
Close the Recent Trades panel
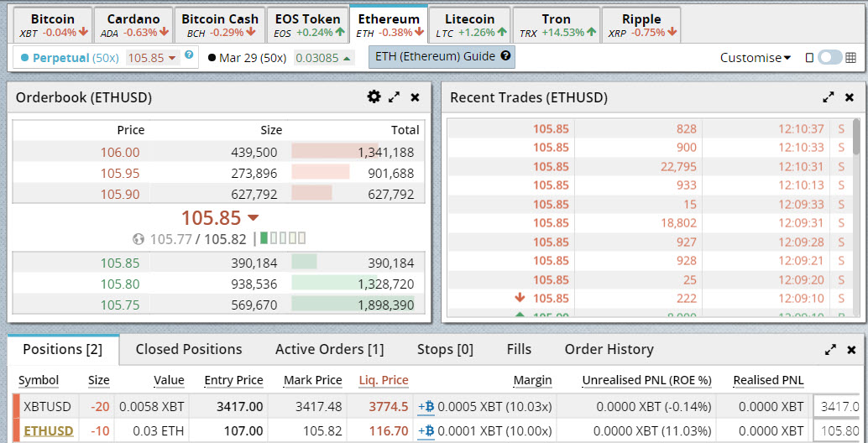click(850, 97)
